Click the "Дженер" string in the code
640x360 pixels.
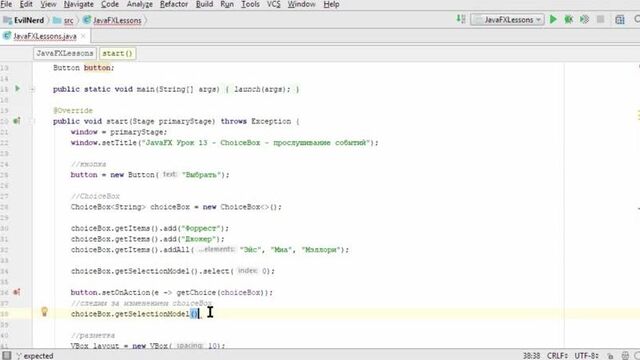(199, 239)
